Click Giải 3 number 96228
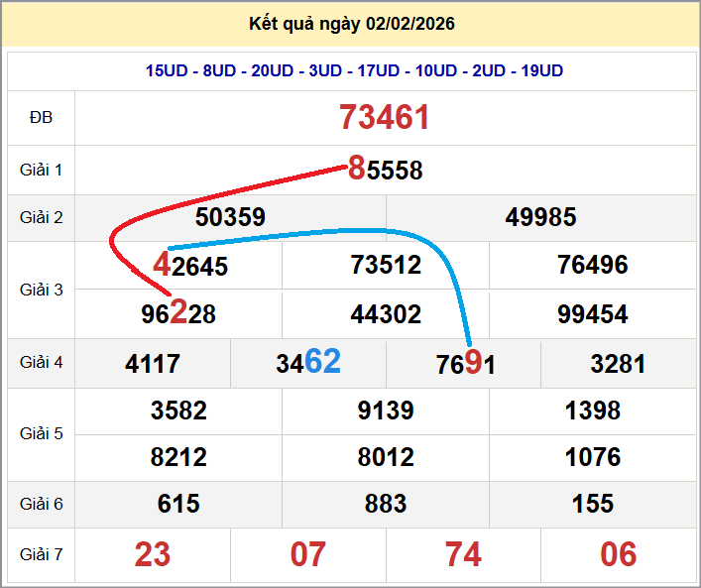 click(x=178, y=314)
